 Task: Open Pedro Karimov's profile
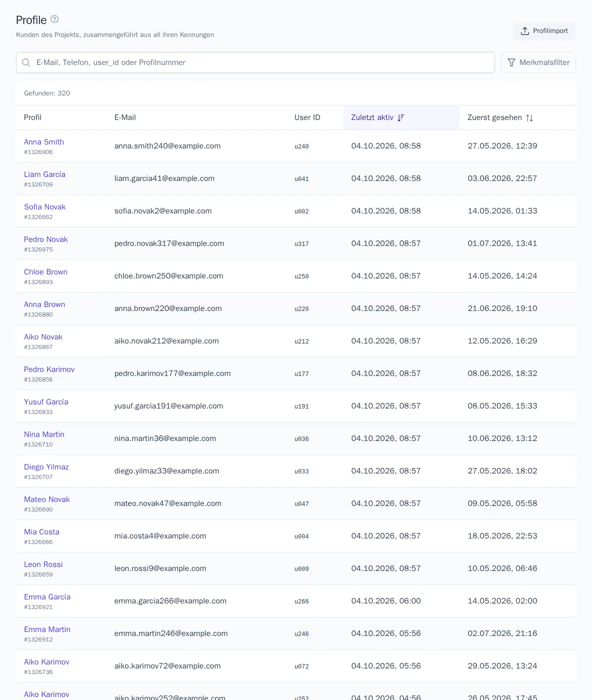tap(49, 369)
